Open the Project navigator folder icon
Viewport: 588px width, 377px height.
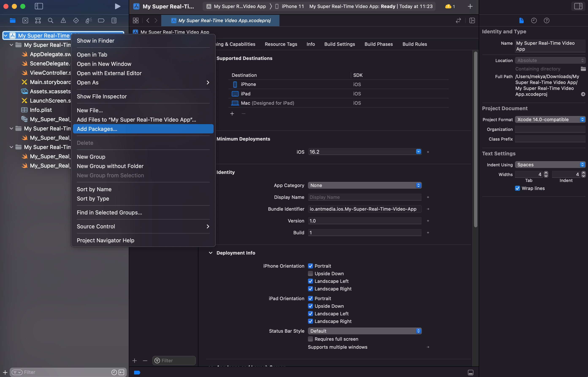[x=12, y=20]
